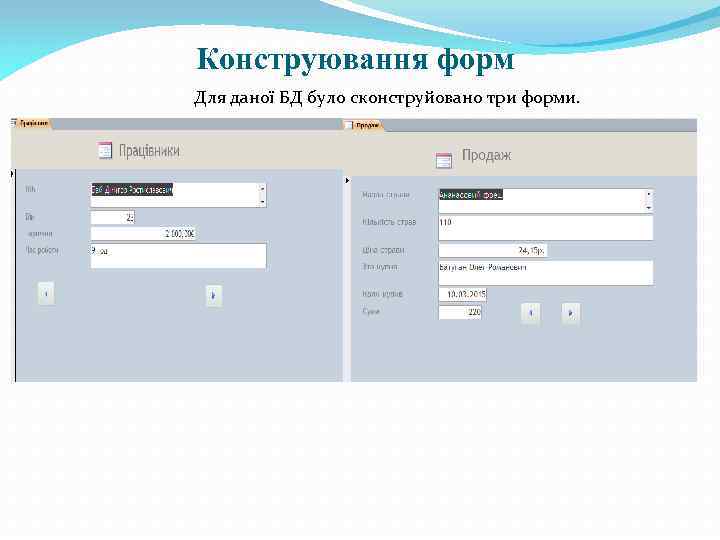Click the Продаж form header title
720x540 pixels.
(x=486, y=155)
